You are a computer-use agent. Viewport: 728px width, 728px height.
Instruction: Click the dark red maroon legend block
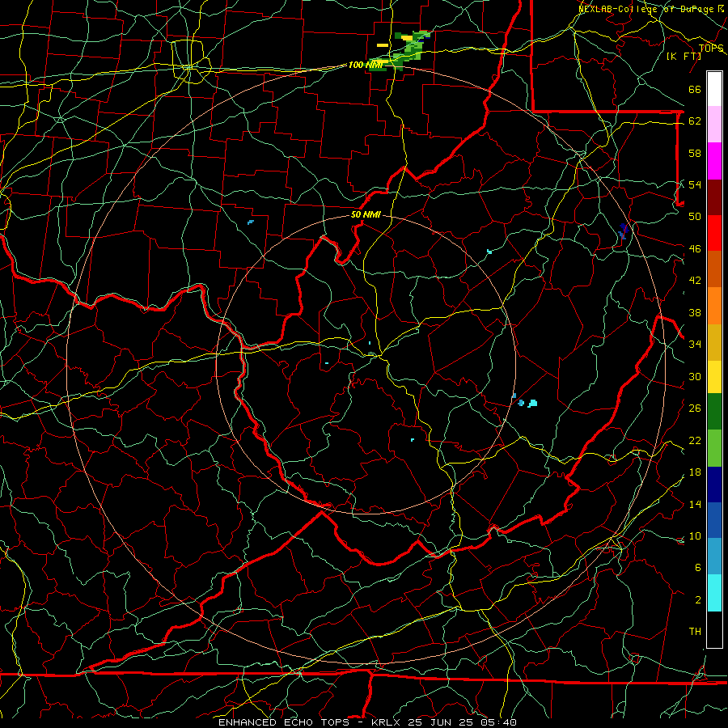[714, 197]
